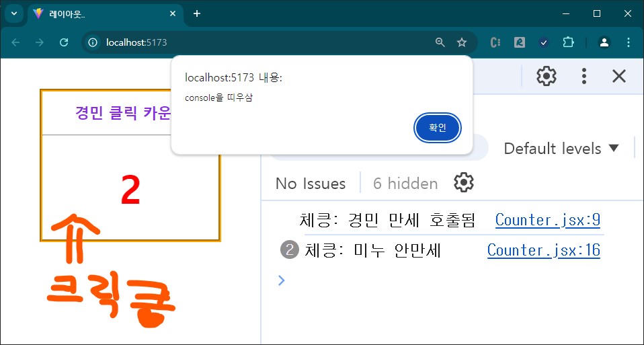The height and width of the screenshot is (345, 644).
Task: Select the 레이아웃 browser tab
Action: [105, 13]
